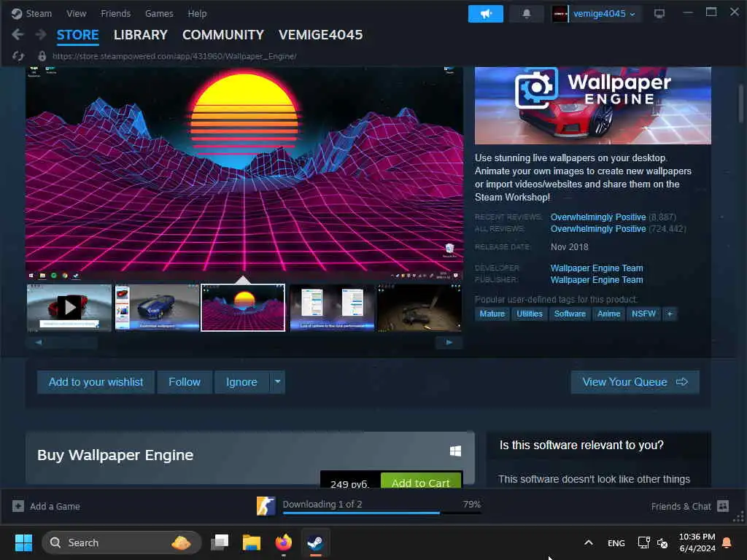Open the notifications bell icon

click(x=527, y=14)
